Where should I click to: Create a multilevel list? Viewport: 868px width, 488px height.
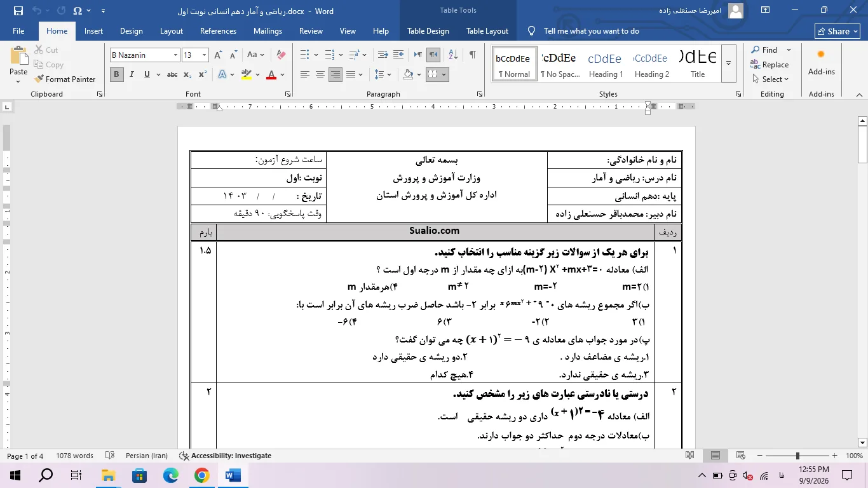pos(353,55)
